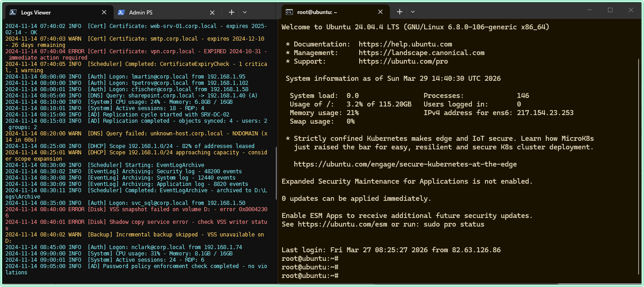This screenshot has height=287, width=644.
Task: Click the Last login line from 82.63.126.86
Action: pos(391,250)
